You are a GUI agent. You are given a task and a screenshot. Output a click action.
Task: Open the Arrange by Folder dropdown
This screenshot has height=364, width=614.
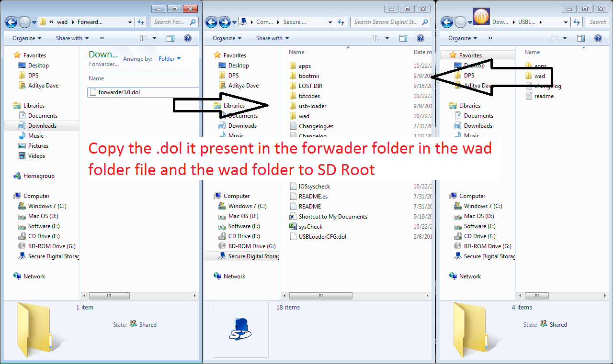(168, 58)
